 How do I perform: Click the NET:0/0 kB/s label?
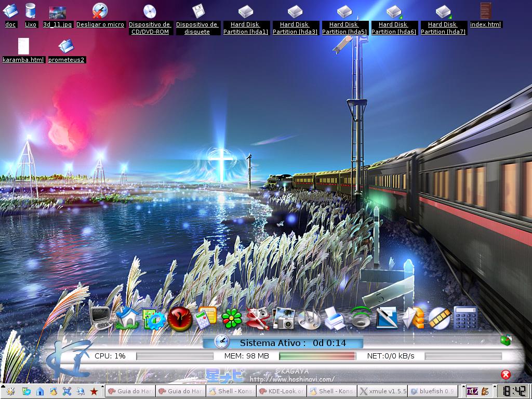coord(391,356)
